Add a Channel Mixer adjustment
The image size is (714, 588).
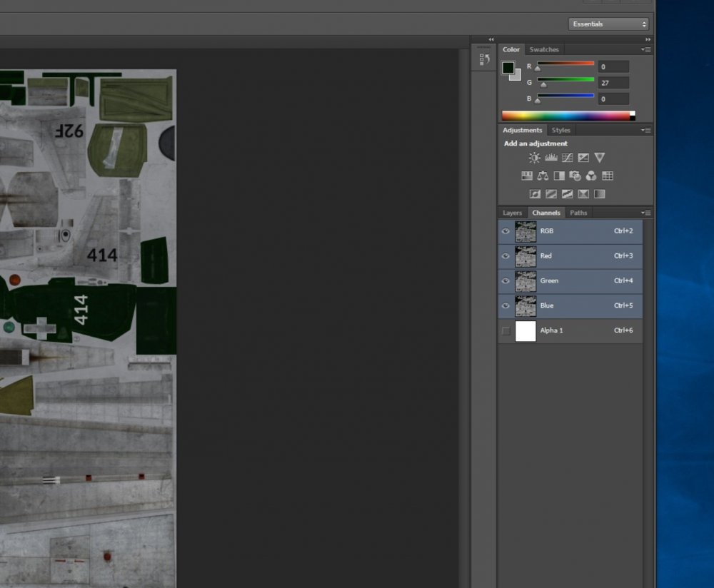coord(591,176)
